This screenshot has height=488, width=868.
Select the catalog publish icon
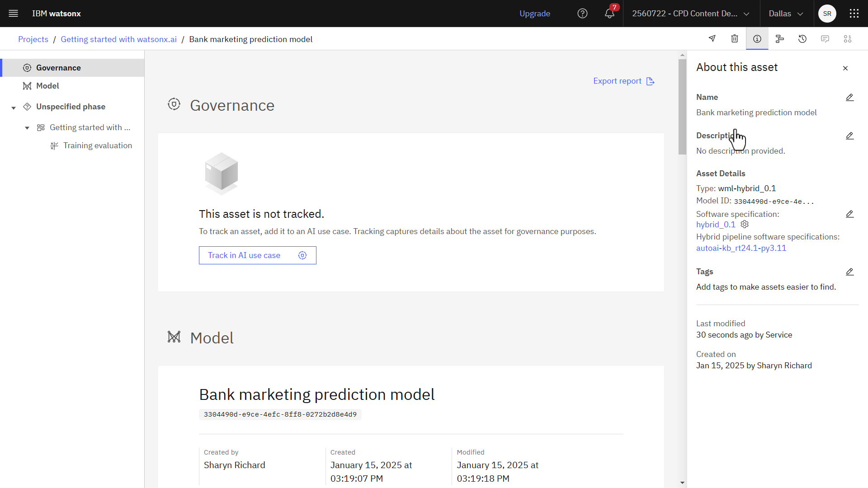point(712,39)
